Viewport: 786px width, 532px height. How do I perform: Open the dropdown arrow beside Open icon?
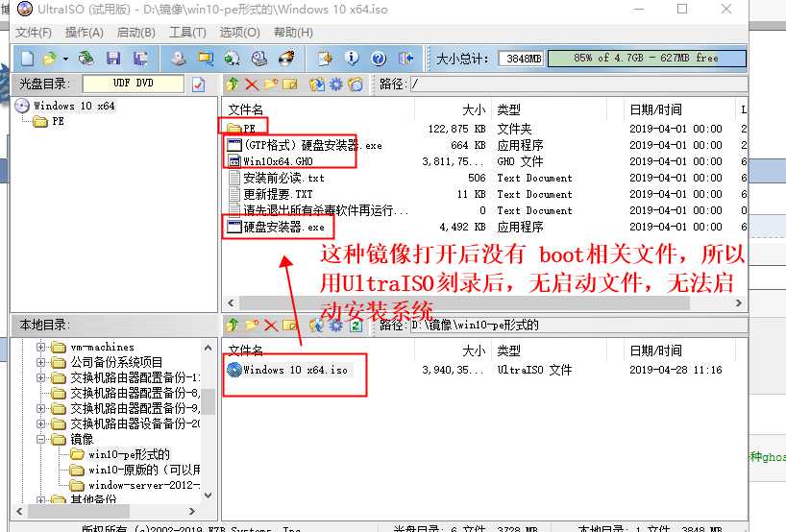[x=65, y=60]
